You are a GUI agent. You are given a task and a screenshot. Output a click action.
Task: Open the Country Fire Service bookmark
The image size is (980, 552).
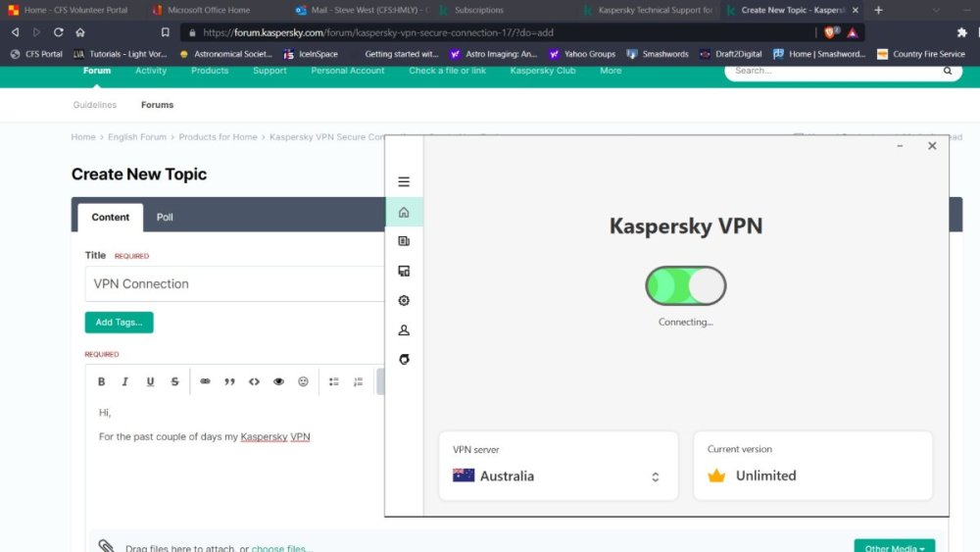point(921,54)
